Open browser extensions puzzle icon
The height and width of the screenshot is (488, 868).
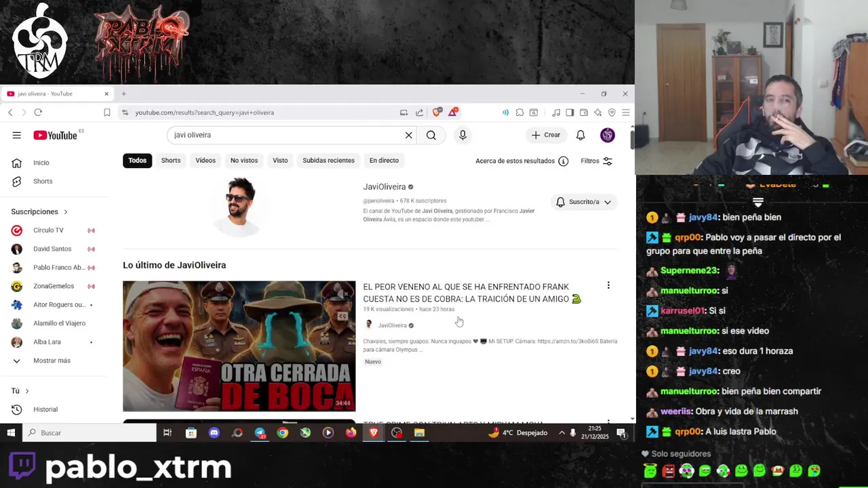click(x=519, y=113)
